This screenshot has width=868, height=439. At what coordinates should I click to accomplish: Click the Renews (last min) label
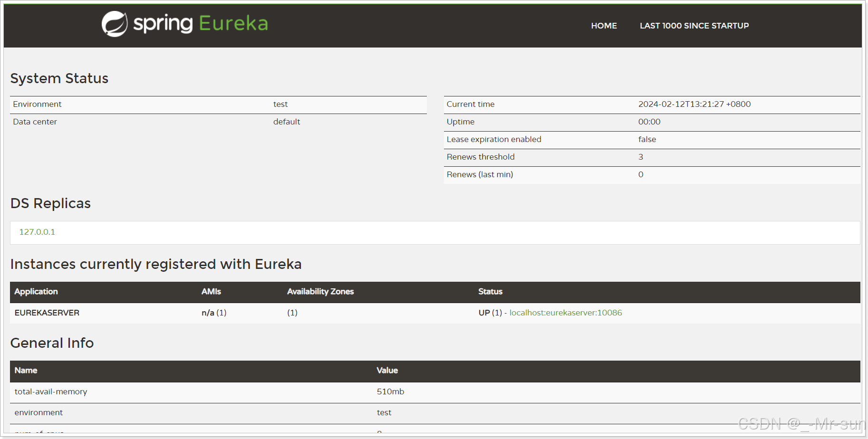(480, 174)
